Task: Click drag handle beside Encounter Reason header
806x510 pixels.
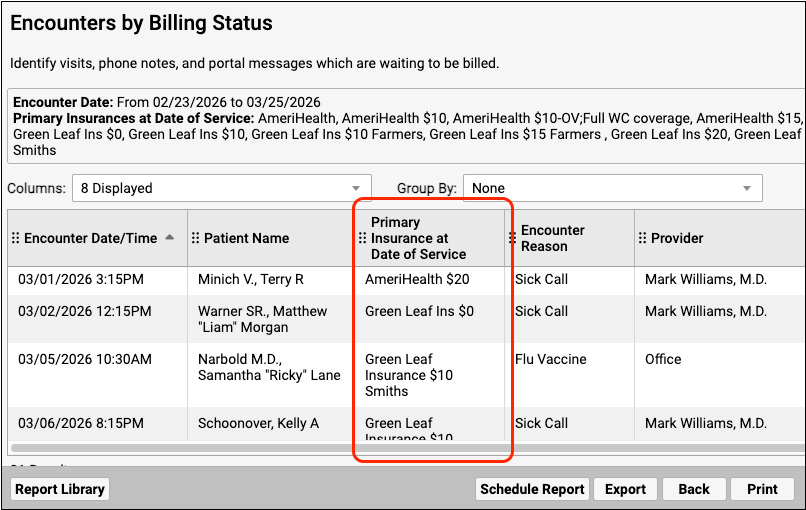Action: 513,238
